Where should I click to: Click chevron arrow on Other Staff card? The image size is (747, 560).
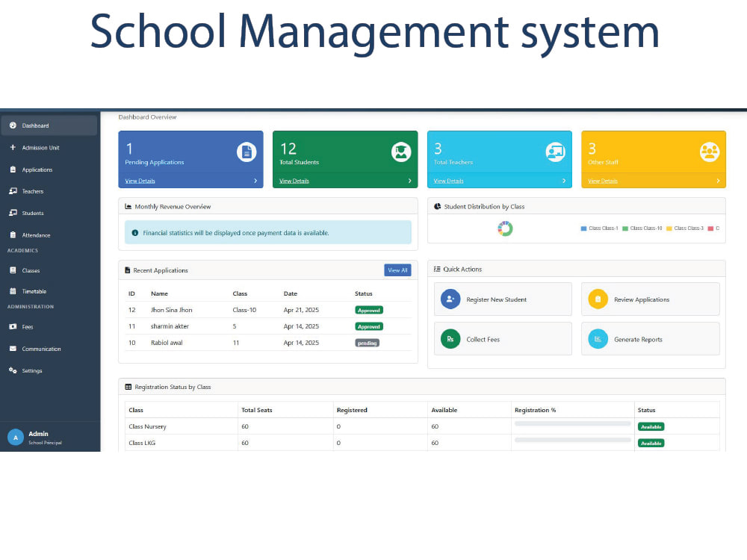pyautogui.click(x=719, y=181)
